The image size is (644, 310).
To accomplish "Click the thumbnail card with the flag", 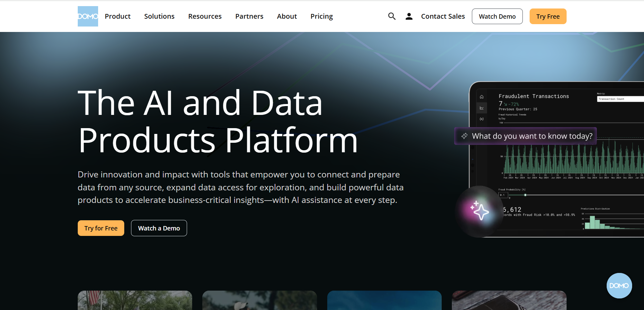I will tap(135, 300).
